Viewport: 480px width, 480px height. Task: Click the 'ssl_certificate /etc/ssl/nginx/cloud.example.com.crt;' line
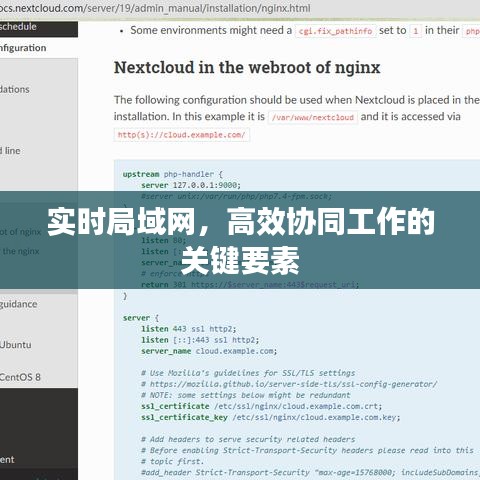(261, 406)
